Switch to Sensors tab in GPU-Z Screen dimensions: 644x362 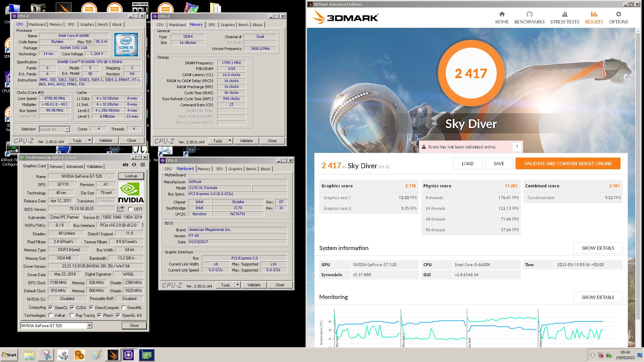coord(56,166)
